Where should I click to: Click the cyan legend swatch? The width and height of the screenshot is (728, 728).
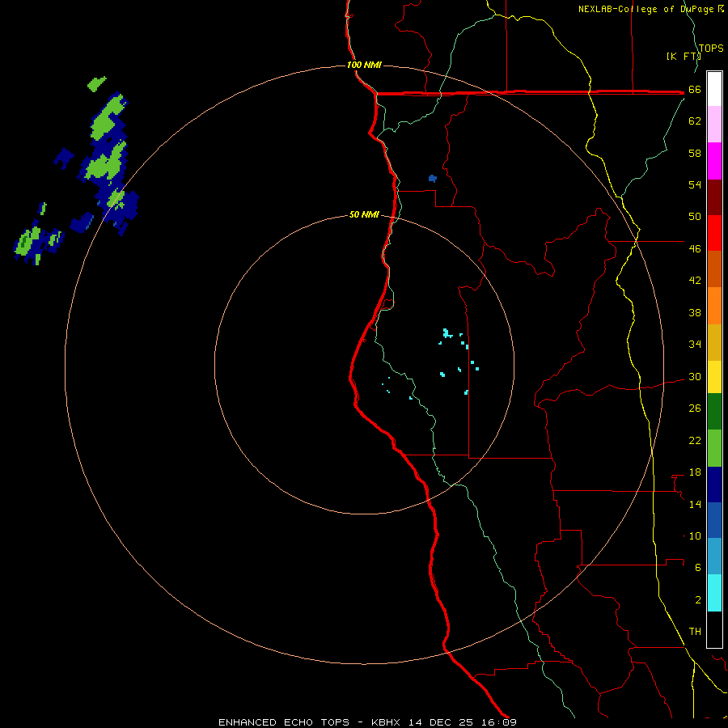[x=714, y=593]
